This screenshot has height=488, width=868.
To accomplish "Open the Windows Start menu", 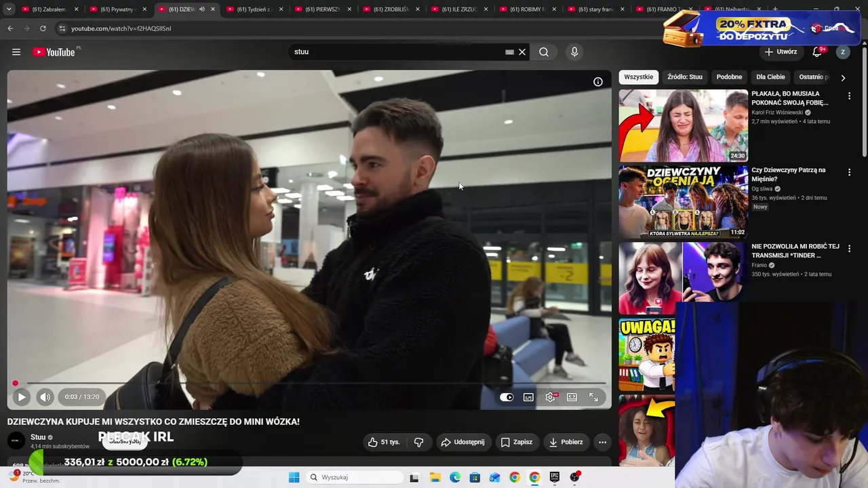I will pos(294,477).
